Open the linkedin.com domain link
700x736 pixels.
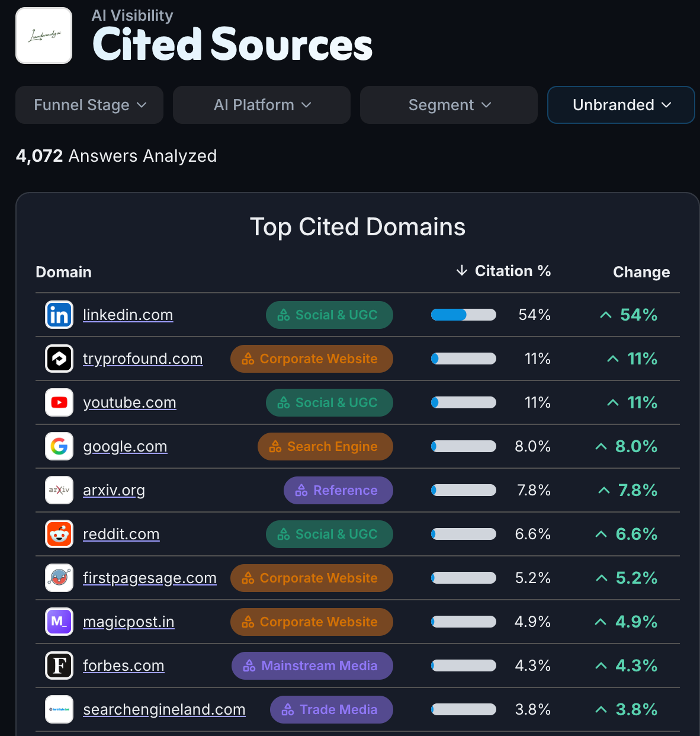coord(128,315)
